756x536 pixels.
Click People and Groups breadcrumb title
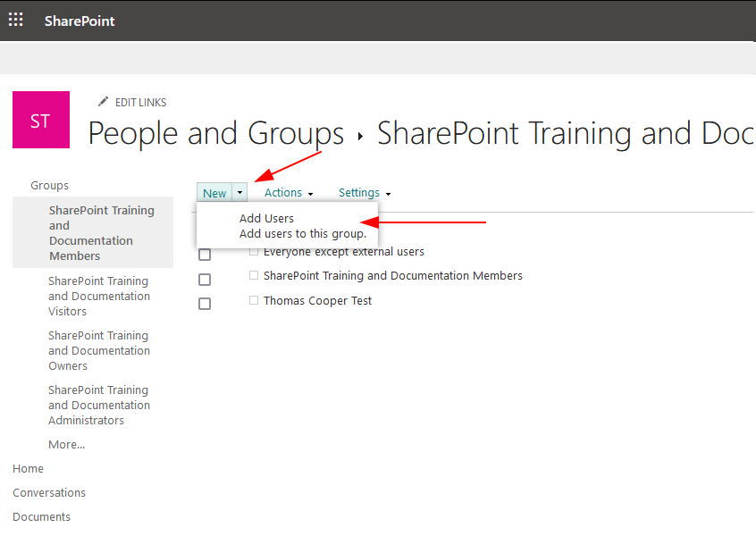(x=215, y=133)
